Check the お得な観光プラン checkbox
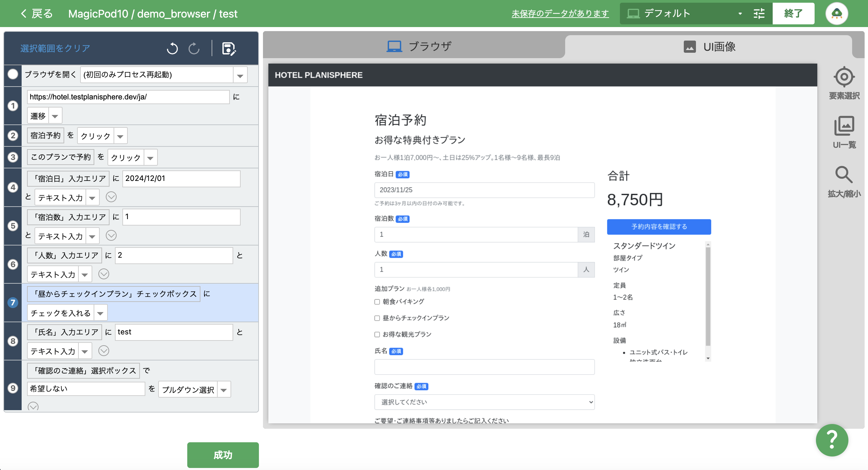This screenshot has width=868, height=470. coord(377,334)
